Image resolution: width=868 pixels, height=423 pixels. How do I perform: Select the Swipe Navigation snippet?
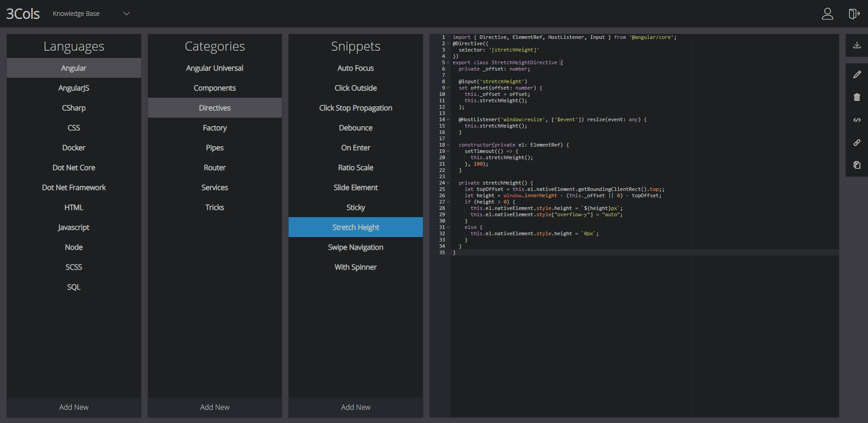[356, 247]
